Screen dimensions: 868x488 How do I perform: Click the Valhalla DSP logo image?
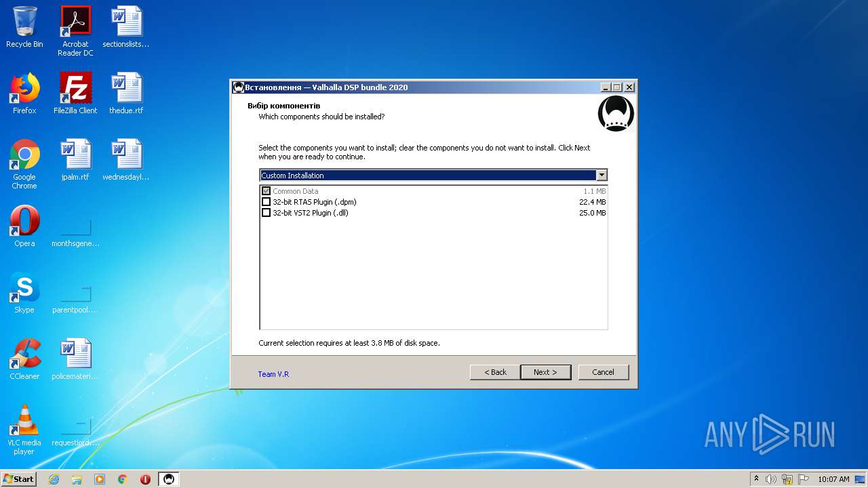(x=616, y=114)
